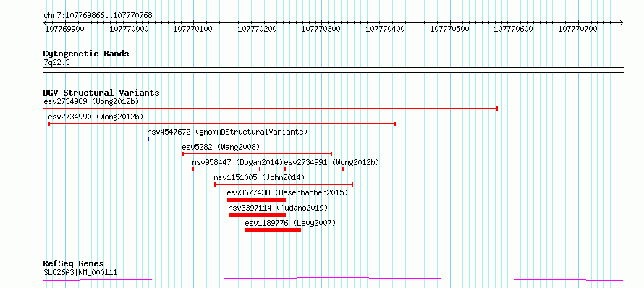Click the DGV Structural Variants track heading
Screen dimensions: 644x288
pyautogui.click(x=101, y=93)
